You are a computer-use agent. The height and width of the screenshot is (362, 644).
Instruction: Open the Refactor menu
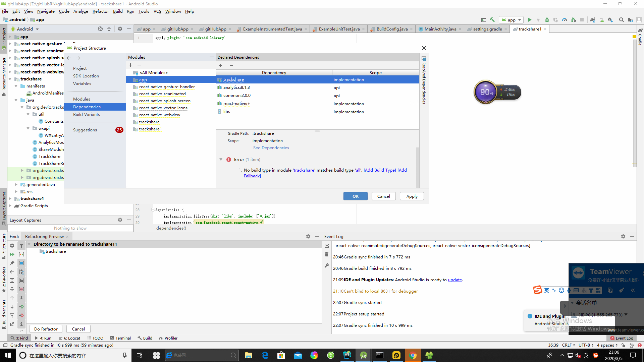100,11
